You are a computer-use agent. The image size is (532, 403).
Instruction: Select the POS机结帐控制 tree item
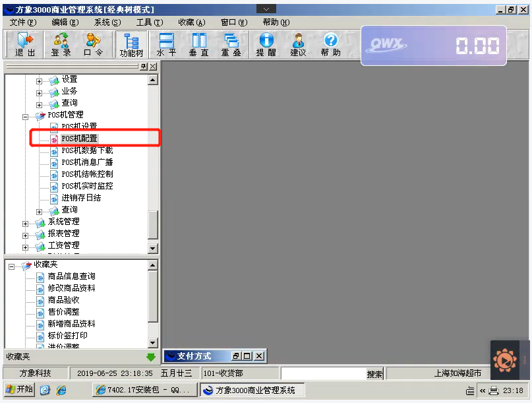[x=87, y=174]
